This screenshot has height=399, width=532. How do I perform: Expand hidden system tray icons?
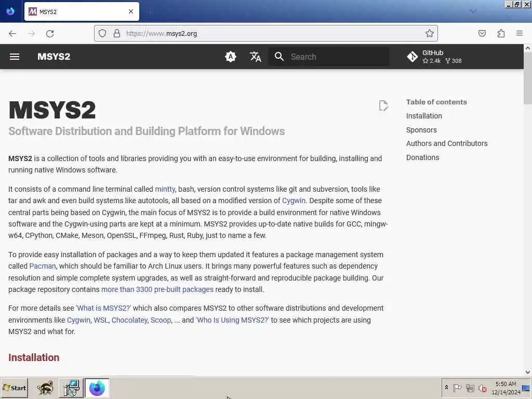446,388
